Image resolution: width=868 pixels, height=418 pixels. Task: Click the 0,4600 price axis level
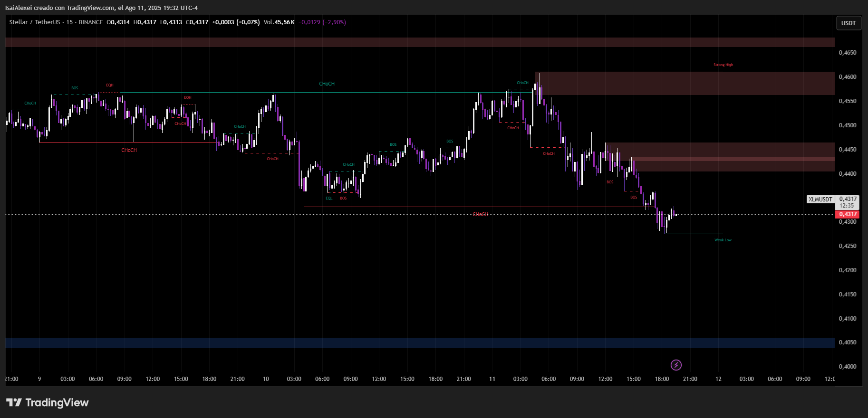pyautogui.click(x=848, y=77)
